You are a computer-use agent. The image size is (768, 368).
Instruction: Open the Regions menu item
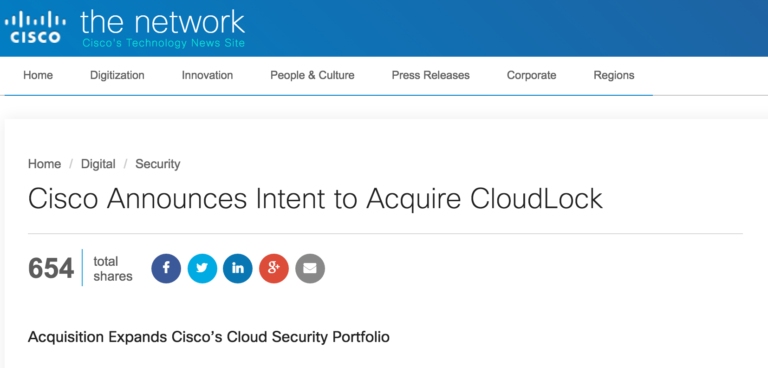pos(614,75)
